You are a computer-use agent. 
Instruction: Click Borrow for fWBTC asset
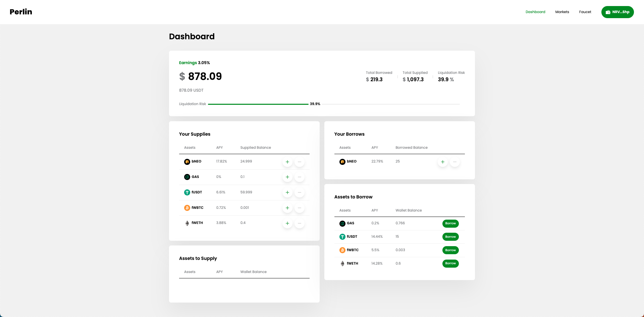tap(450, 250)
